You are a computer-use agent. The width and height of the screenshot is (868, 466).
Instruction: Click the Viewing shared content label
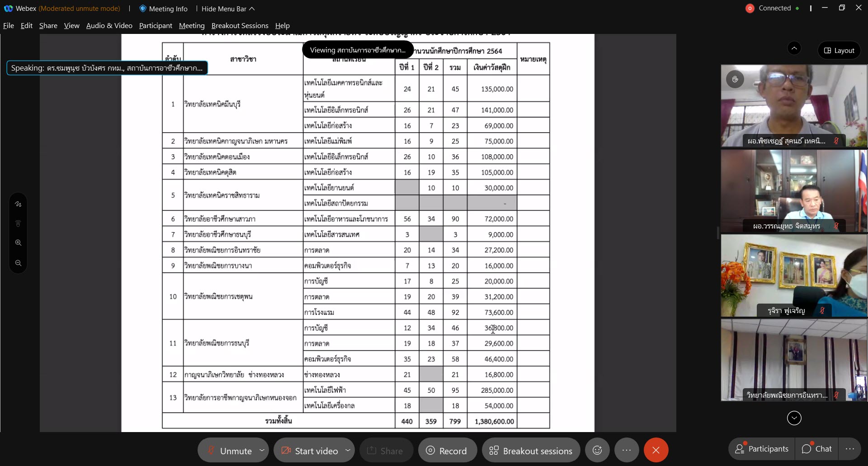pos(358,50)
